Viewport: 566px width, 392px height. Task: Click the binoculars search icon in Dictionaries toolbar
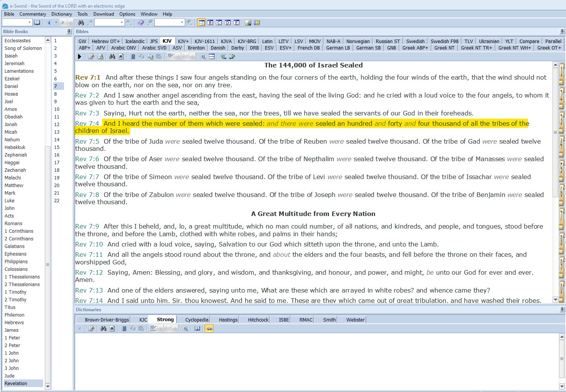point(103,328)
